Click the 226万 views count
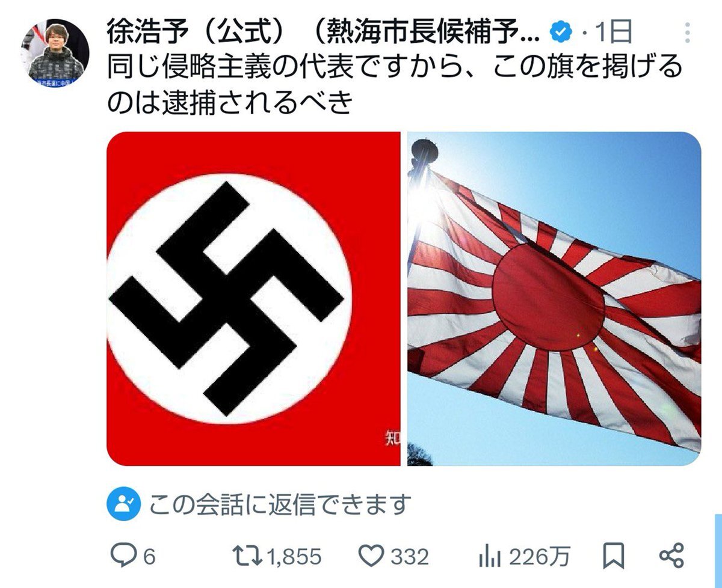 (x=539, y=557)
